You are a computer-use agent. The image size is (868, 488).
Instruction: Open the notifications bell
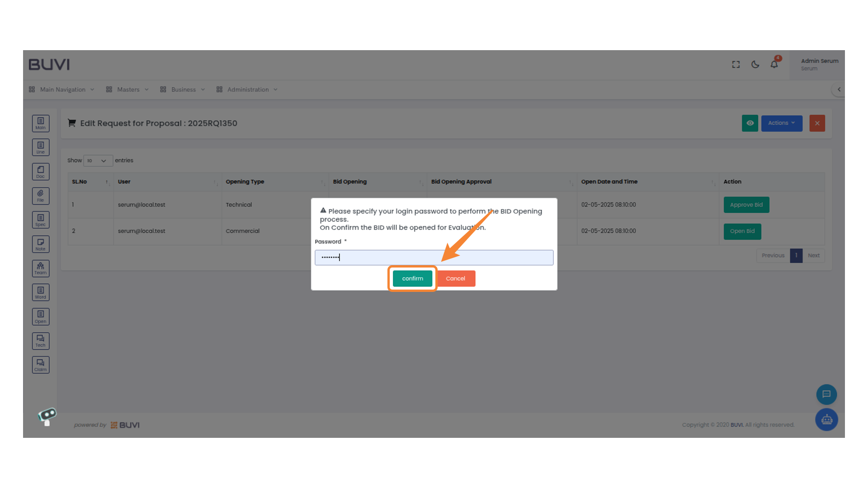[x=774, y=64]
